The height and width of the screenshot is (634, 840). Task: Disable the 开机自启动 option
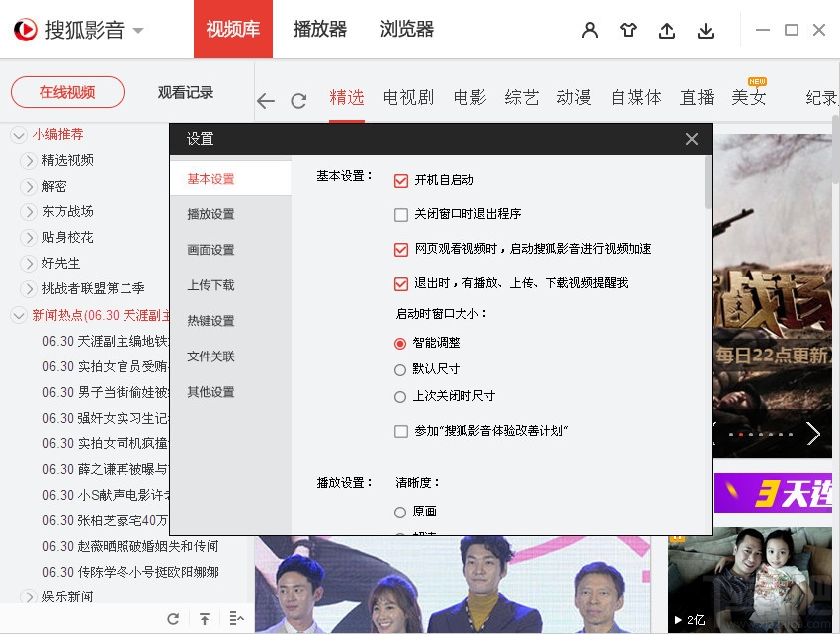point(401,181)
